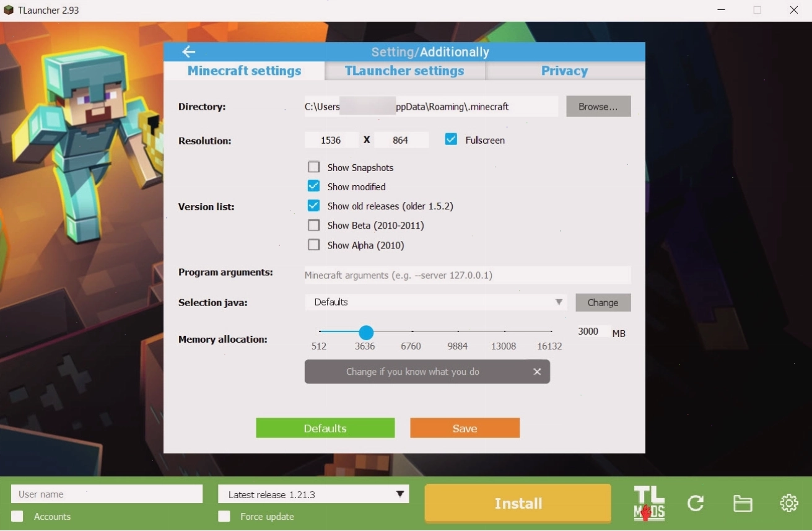Enable Show Alpha (2010)
This screenshot has width=812, height=531.
(314, 245)
